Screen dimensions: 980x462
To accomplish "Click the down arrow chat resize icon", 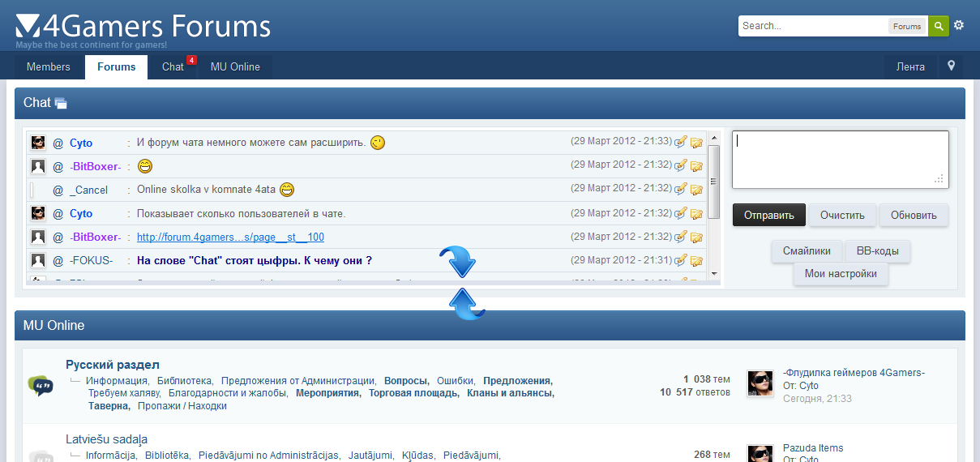I will point(457,263).
